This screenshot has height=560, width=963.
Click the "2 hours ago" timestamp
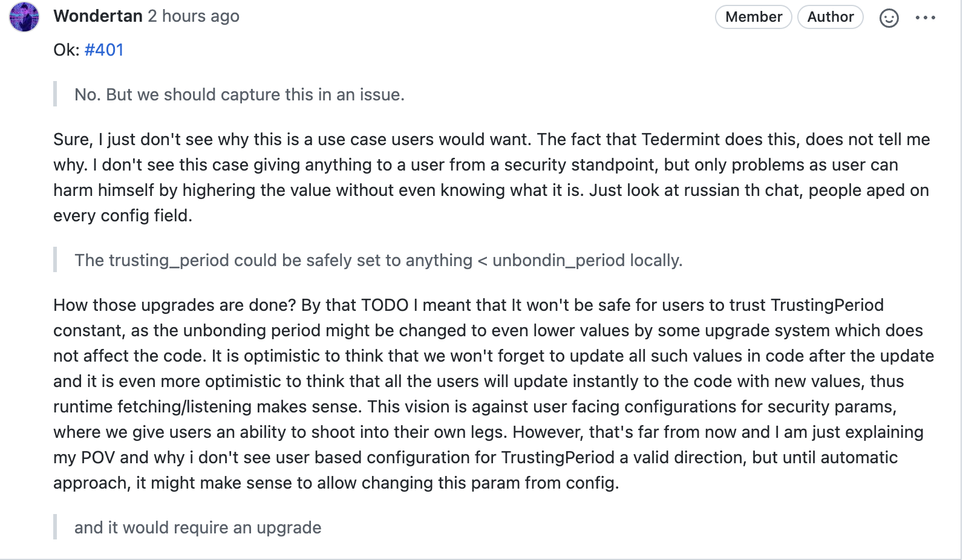tap(194, 16)
